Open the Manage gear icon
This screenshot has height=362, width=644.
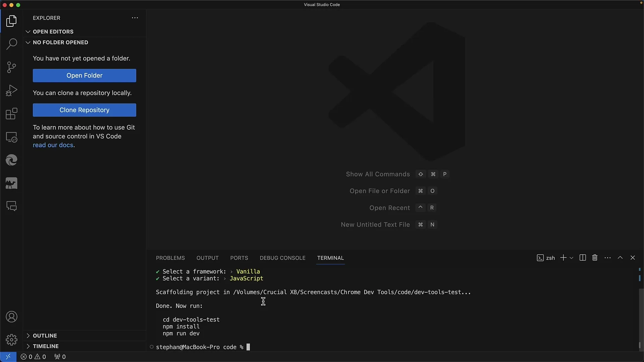point(11,340)
